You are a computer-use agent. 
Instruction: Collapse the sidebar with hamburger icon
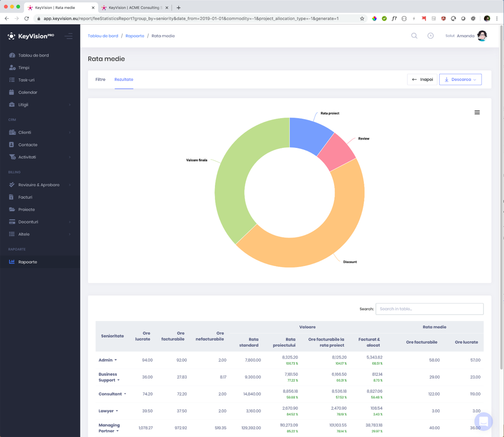[x=68, y=36]
